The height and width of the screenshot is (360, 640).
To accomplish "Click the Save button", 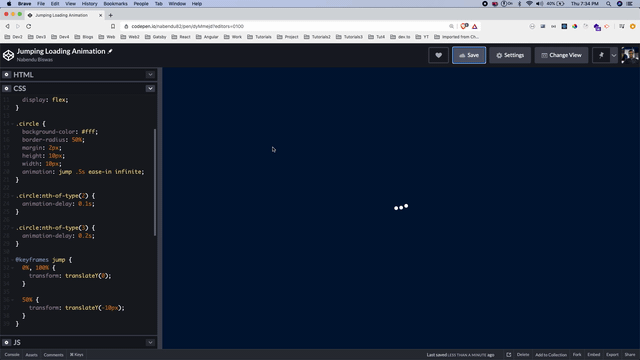I will [469, 55].
